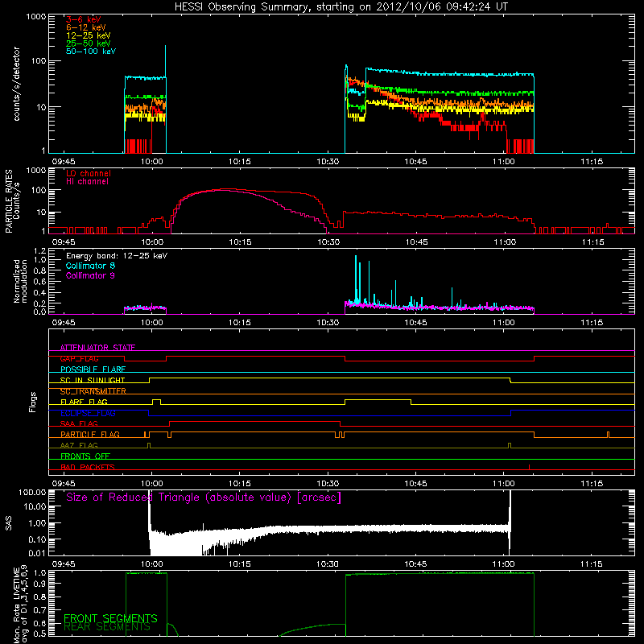Click the FLARE_FLAG label

click(x=84, y=402)
